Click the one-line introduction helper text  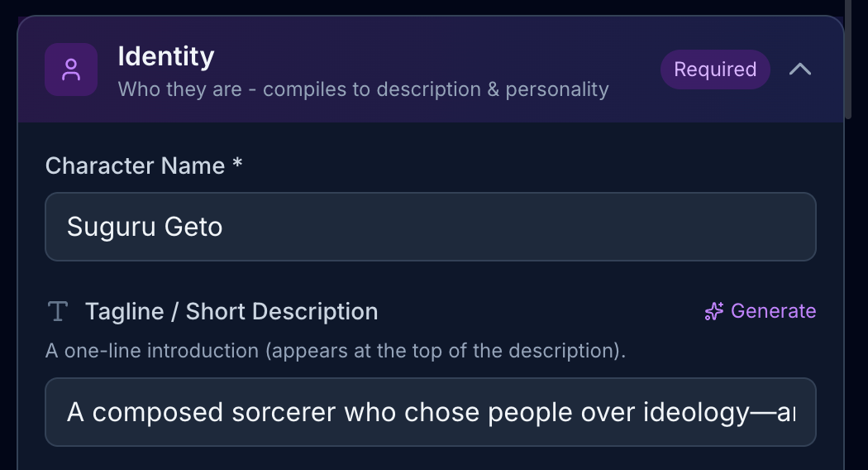point(335,351)
